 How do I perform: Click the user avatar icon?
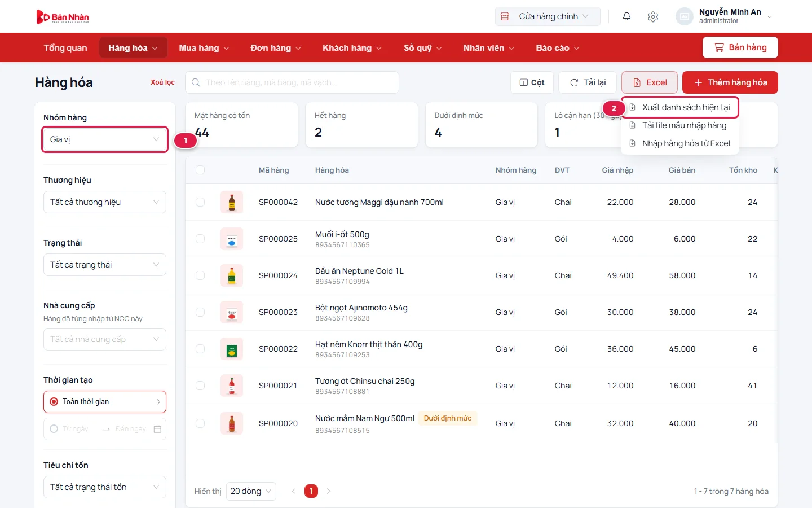684,16
